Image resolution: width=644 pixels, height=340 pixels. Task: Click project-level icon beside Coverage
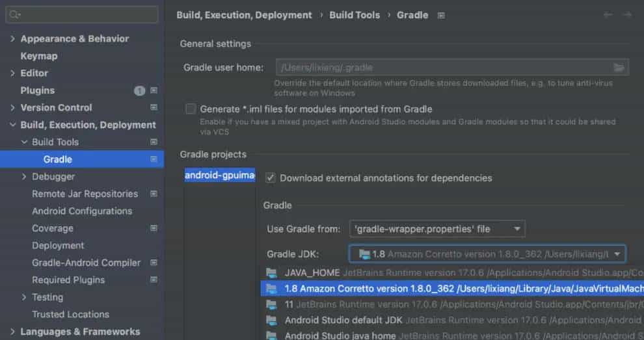154,228
